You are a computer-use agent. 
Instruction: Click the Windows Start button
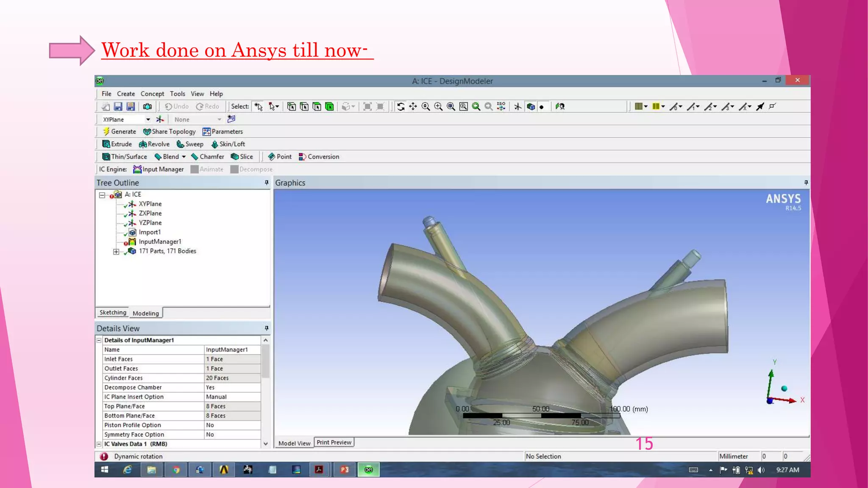(105, 470)
